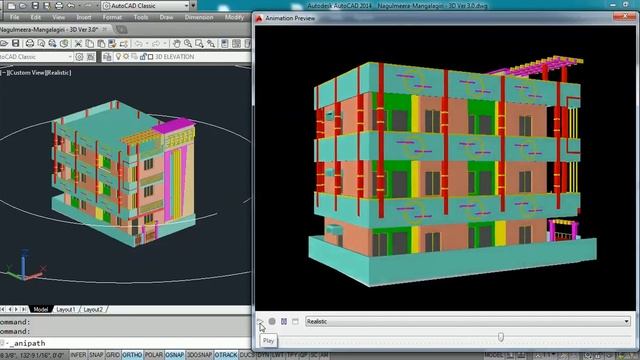This screenshot has width=640, height=360.
Task: Select the Zoom Realtime tool
Action: (188, 43)
